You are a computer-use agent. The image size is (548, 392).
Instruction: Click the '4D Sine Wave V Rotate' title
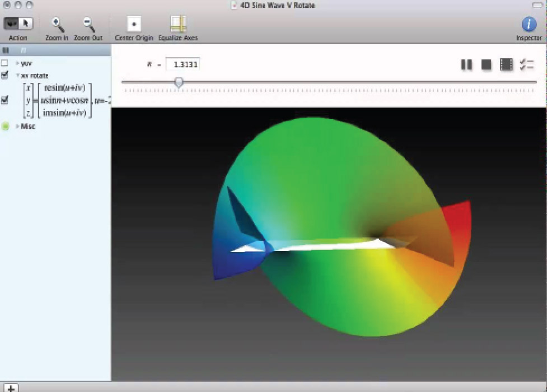278,5
